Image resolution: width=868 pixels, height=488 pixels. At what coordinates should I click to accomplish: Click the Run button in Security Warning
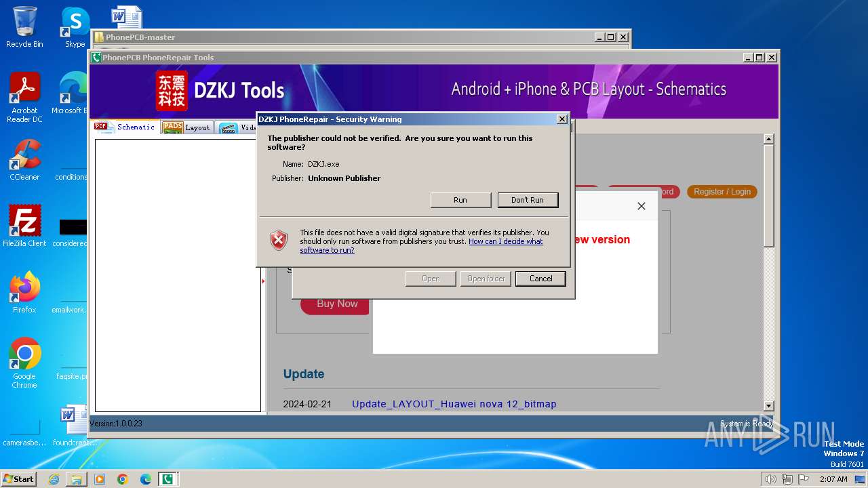point(460,200)
